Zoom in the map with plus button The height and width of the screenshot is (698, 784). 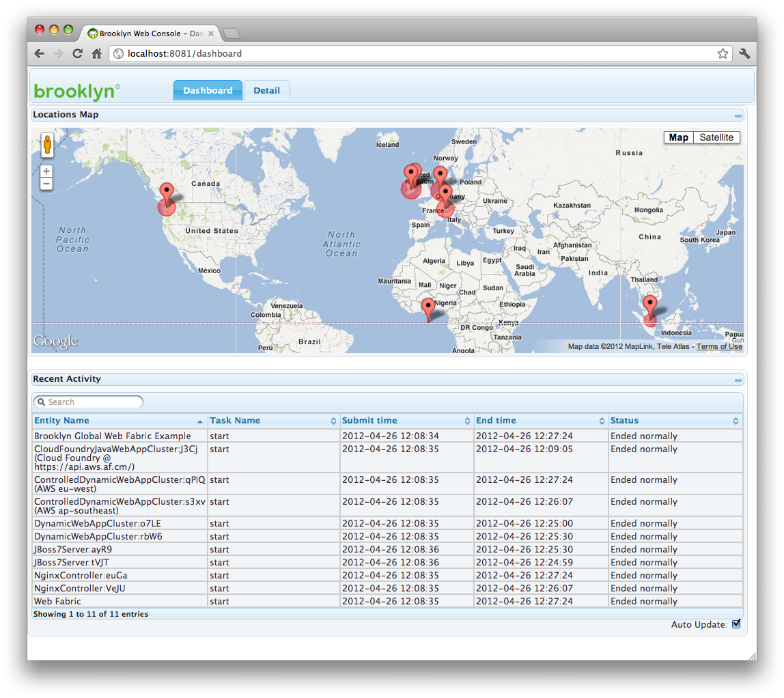coord(46,171)
